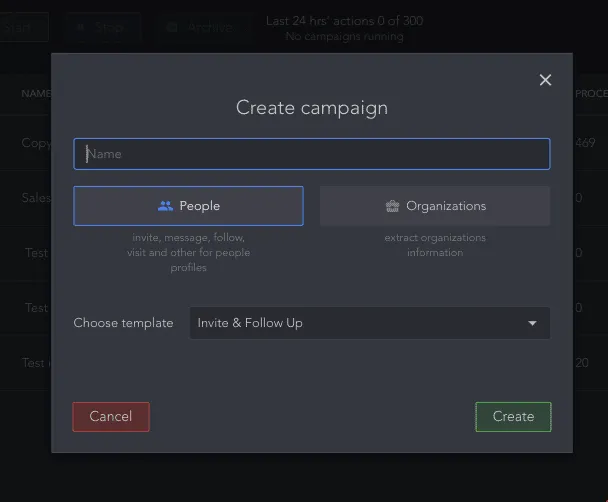Click the green Create button
608x502 pixels.
click(x=513, y=417)
